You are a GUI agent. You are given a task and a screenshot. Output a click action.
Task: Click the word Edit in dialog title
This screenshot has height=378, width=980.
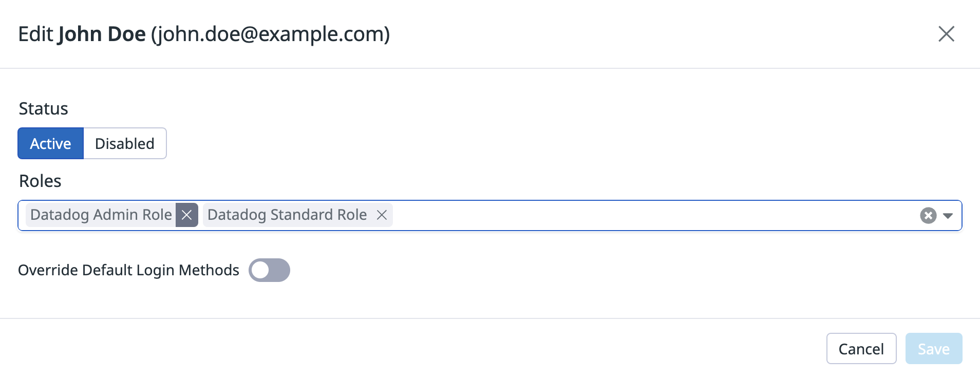[x=35, y=34]
